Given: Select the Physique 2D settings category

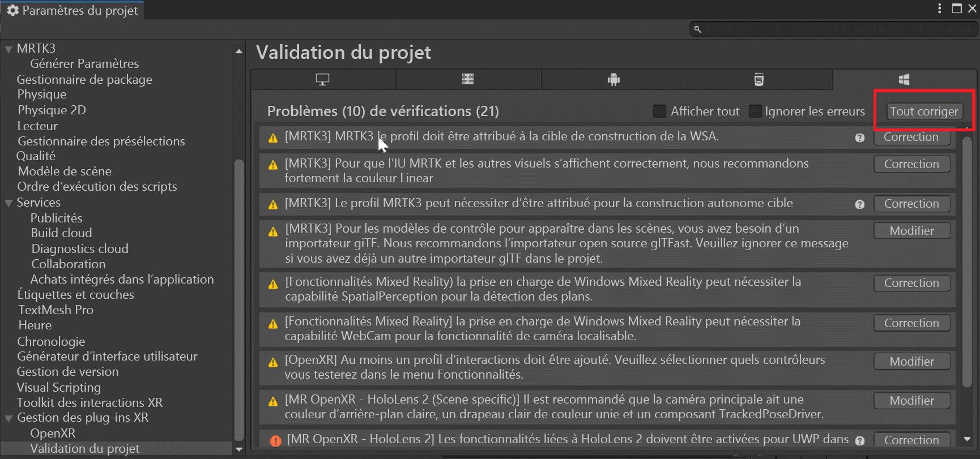Looking at the screenshot, I should (x=52, y=110).
